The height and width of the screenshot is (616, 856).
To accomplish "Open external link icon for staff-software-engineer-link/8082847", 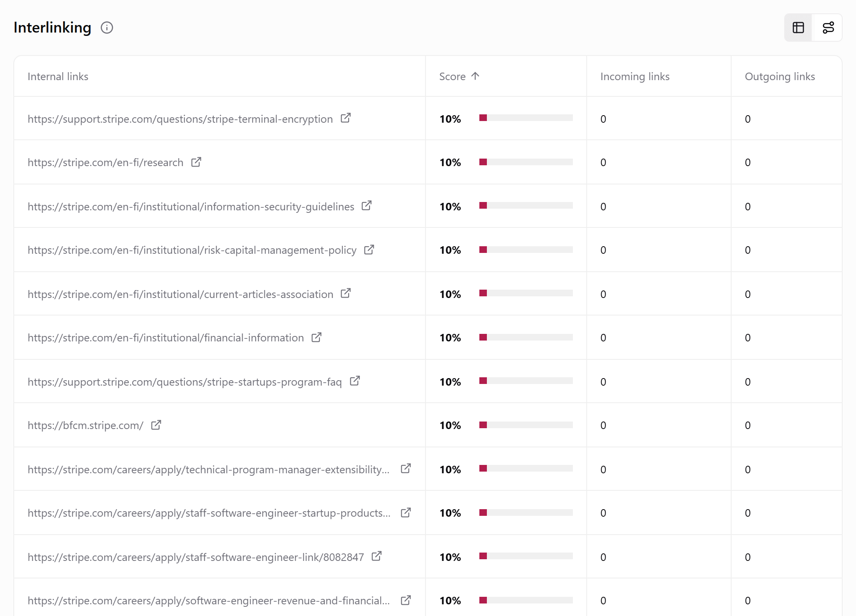I will tap(377, 556).
